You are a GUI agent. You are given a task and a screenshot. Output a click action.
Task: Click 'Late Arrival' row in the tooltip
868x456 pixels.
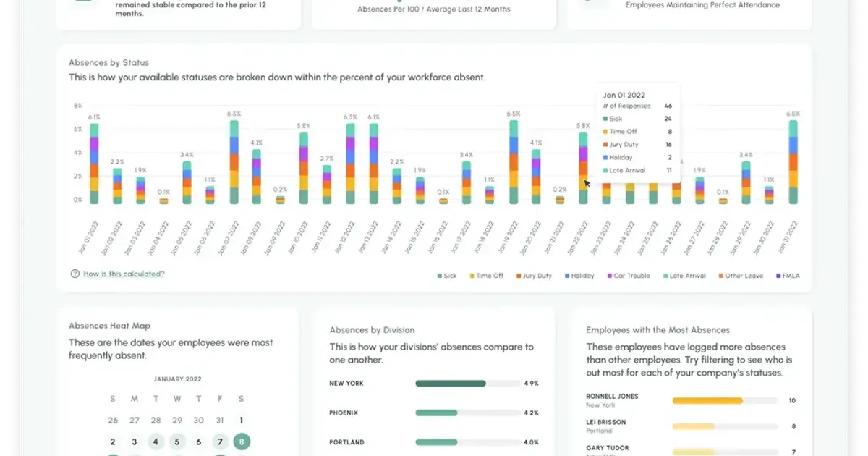(x=637, y=171)
